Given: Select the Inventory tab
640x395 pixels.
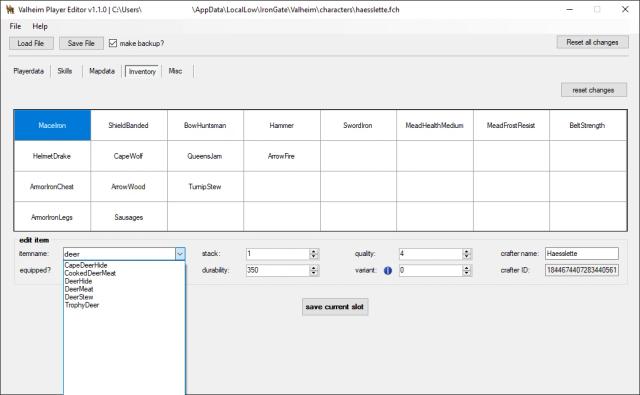Looking at the screenshot, I should 142,71.
